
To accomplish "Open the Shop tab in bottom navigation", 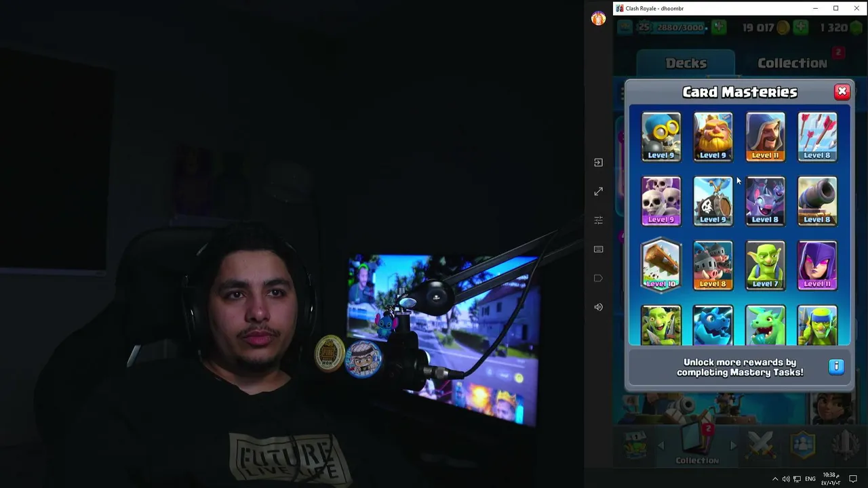I will (635, 446).
